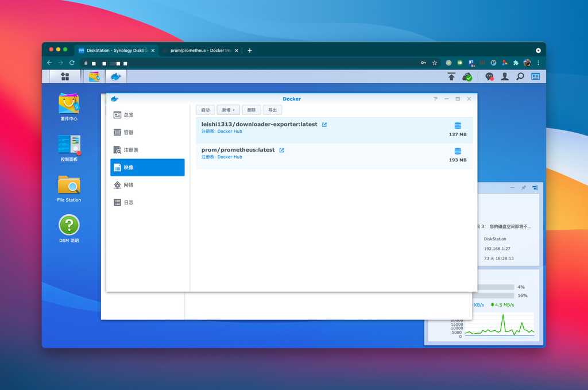Select the 总览 overview sidebar item
The image size is (588, 390).
[x=148, y=115]
